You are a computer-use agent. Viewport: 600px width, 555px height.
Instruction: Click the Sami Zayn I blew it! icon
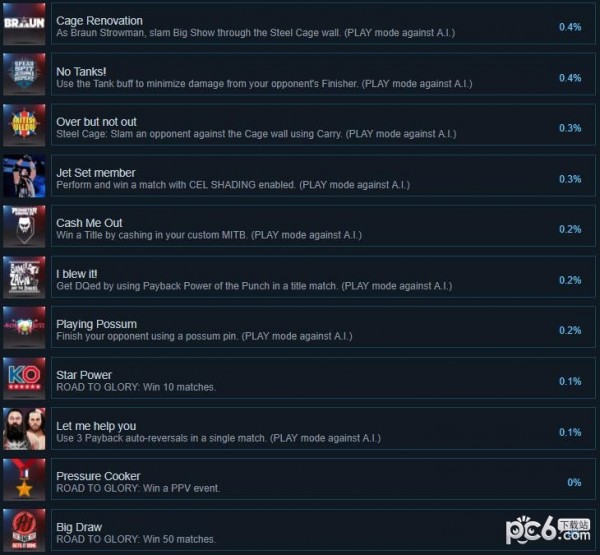[24, 277]
